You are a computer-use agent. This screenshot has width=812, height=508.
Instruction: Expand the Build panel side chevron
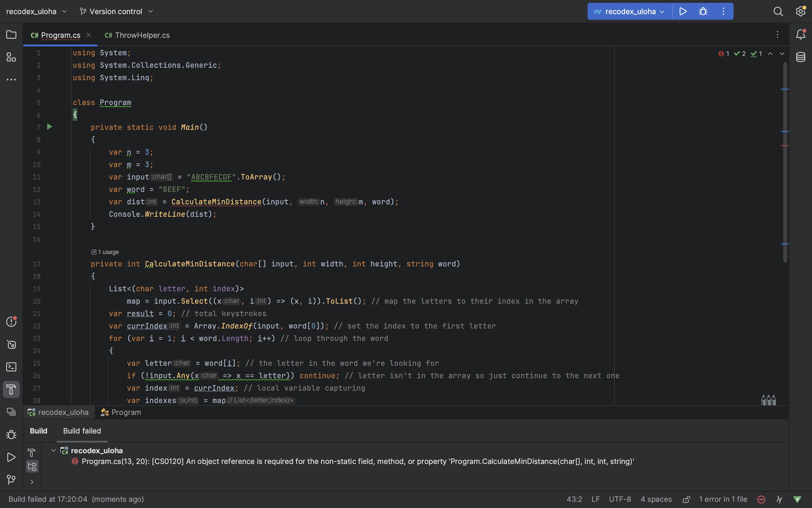pyautogui.click(x=32, y=482)
